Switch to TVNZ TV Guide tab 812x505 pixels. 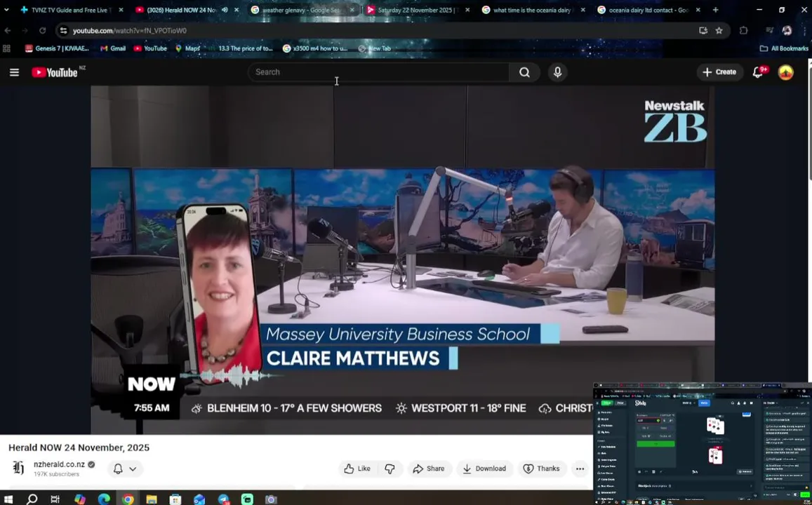[x=70, y=10]
